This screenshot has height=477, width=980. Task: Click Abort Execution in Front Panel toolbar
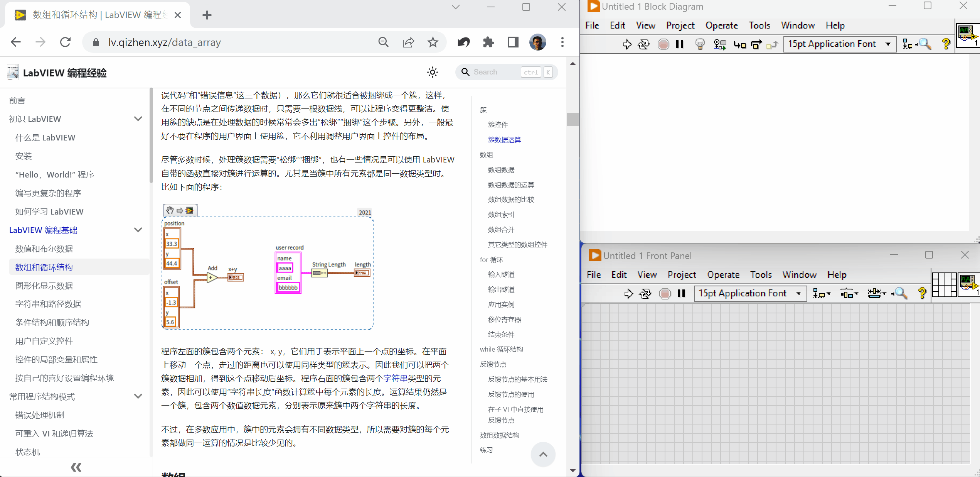[x=665, y=294]
